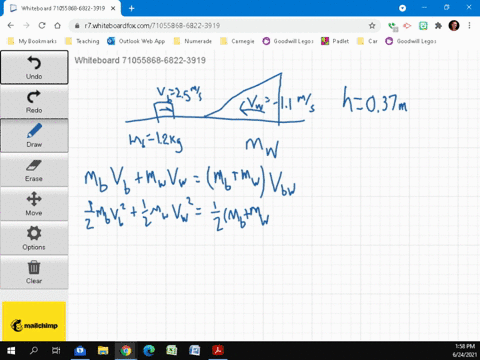
Task: Clear the whiteboard with trash button
Action: click(x=34, y=272)
